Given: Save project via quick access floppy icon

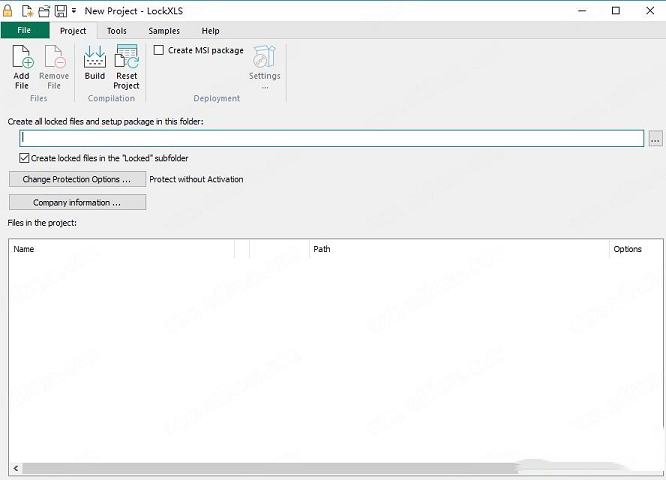Looking at the screenshot, I should tap(61, 11).
